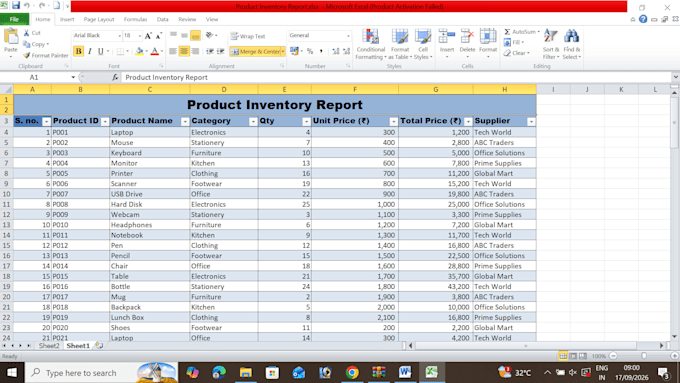Switch to the Formulas ribbon tab

[135, 20]
